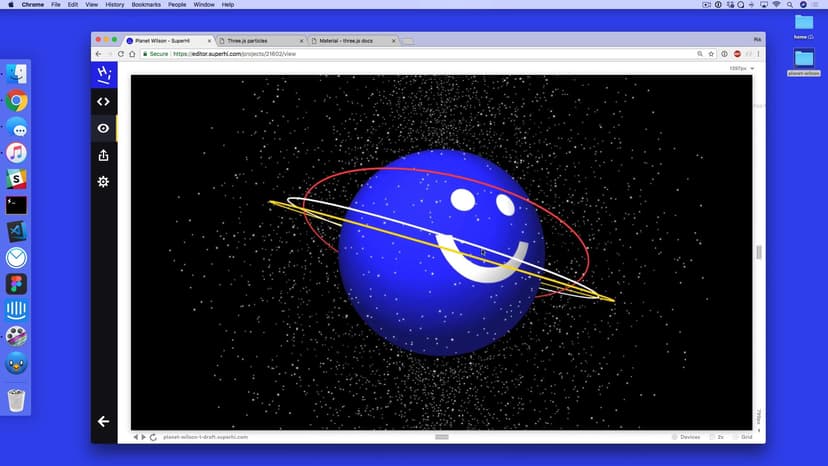Click the SuperHi logo icon
This screenshot has height=466, width=828.
103,74
